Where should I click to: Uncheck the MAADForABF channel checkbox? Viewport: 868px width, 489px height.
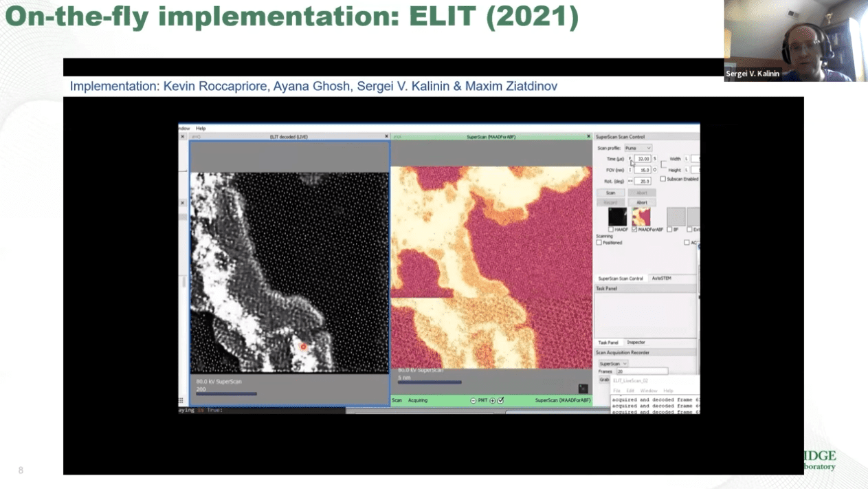(x=634, y=230)
